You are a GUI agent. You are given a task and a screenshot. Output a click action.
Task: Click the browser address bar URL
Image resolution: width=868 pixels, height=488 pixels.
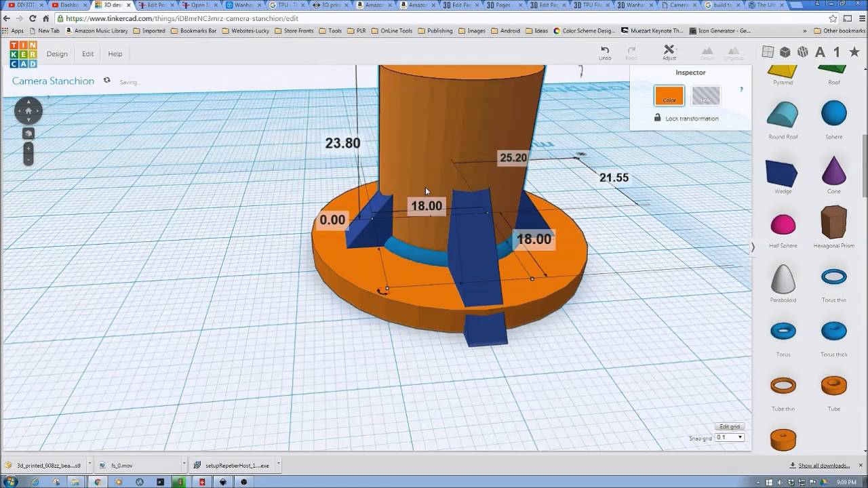[182, 18]
